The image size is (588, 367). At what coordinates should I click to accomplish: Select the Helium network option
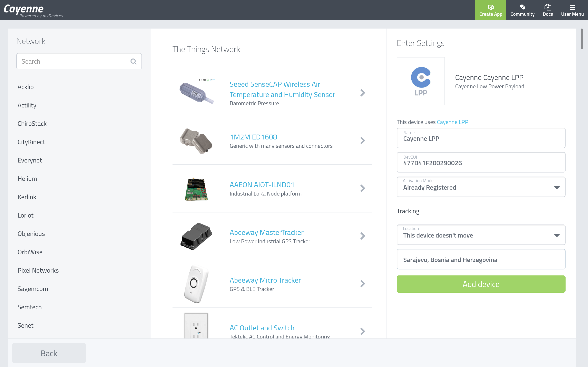[x=27, y=178]
